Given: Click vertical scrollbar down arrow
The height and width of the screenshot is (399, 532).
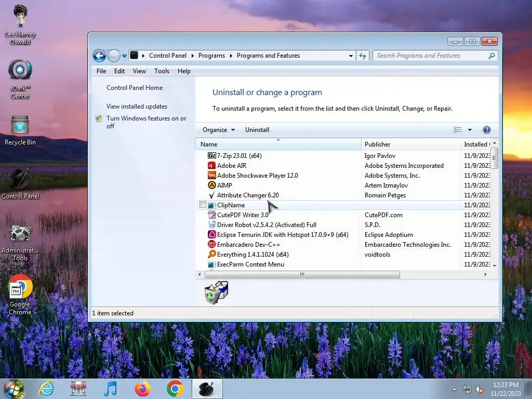Looking at the screenshot, I should [x=495, y=265].
